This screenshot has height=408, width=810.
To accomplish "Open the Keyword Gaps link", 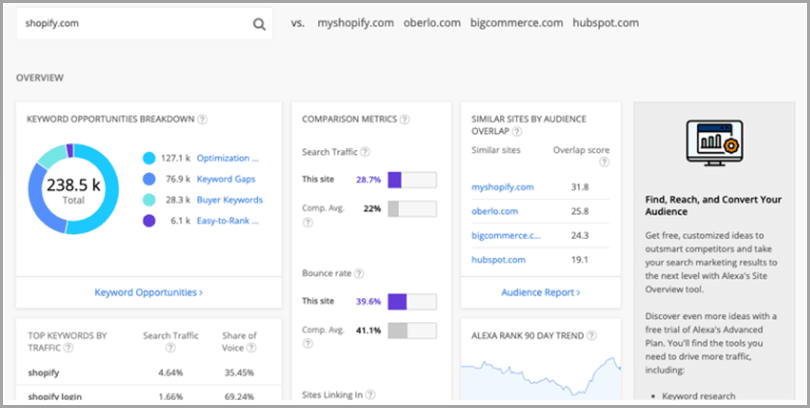I will point(226,179).
